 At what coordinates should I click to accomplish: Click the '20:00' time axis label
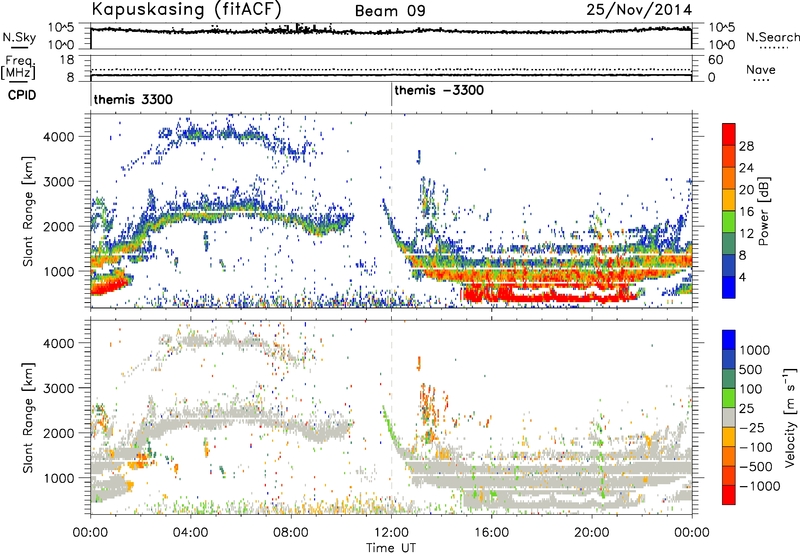point(591,533)
